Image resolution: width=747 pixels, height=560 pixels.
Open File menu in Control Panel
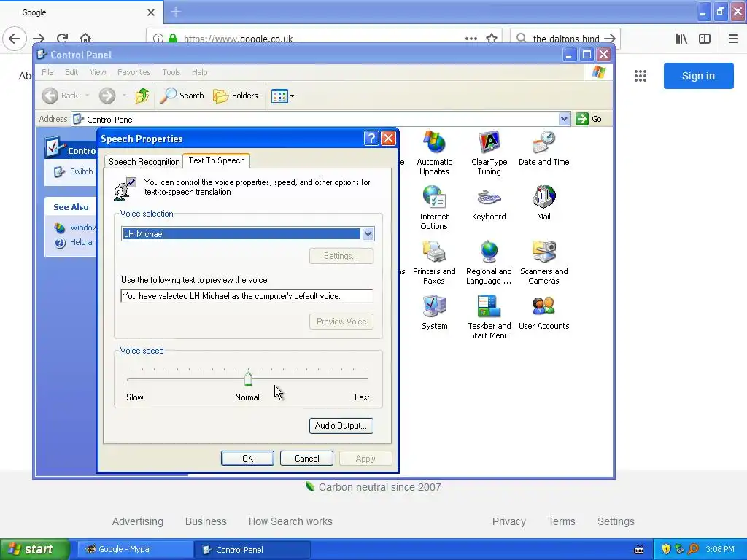[x=47, y=72]
